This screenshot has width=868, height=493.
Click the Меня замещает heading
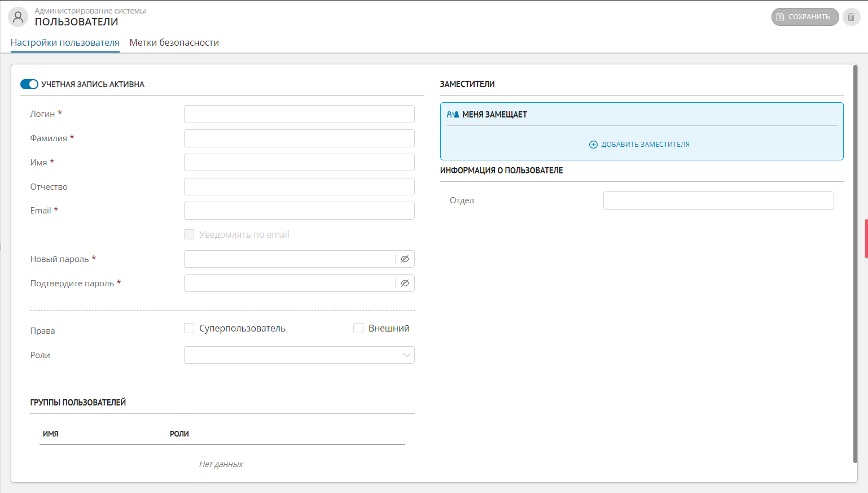(x=494, y=115)
